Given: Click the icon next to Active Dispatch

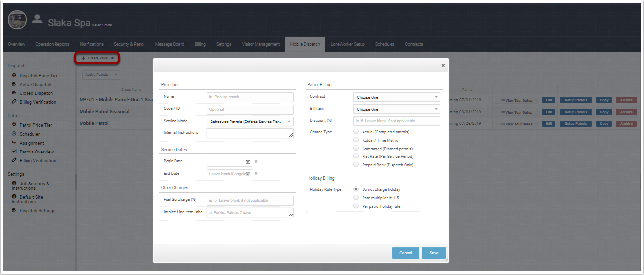Looking at the screenshot, I should point(14,84).
